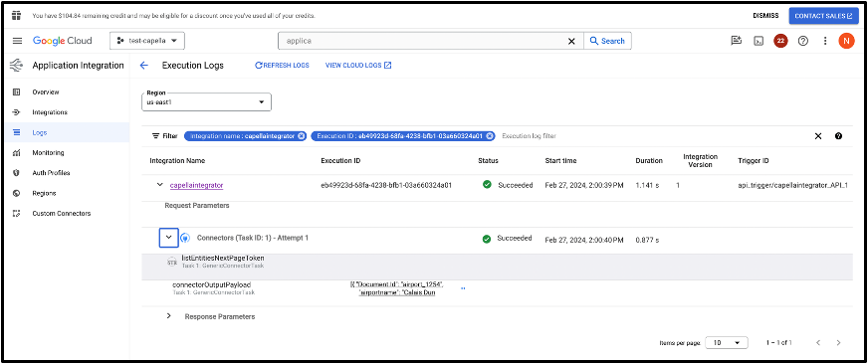The image size is (868, 364).
Task: Open the Region dropdown us-east1
Action: coord(206,101)
